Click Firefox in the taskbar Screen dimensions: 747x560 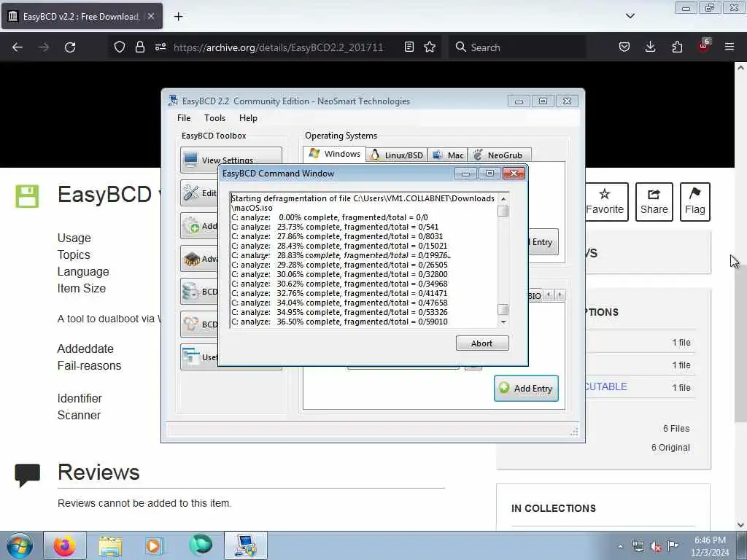[65, 545]
